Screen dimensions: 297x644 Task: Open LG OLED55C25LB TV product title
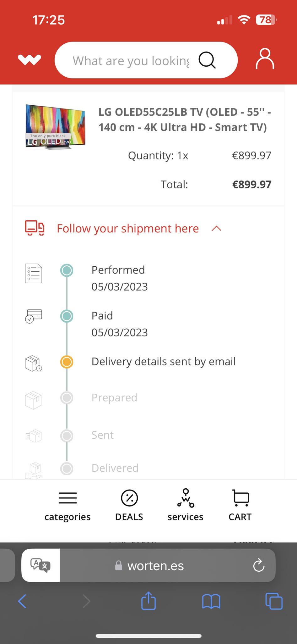coord(184,119)
